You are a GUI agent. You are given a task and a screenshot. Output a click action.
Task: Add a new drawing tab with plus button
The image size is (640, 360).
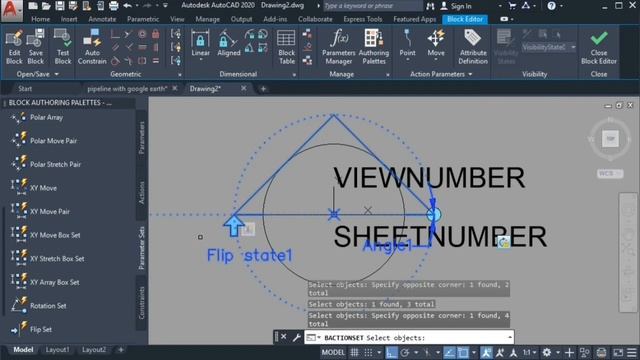click(x=263, y=89)
